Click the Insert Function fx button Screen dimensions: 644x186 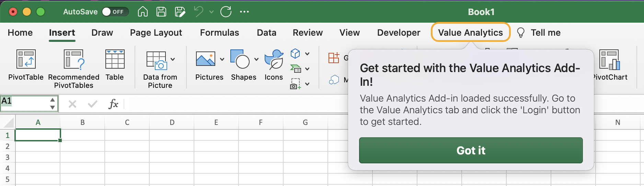113,104
